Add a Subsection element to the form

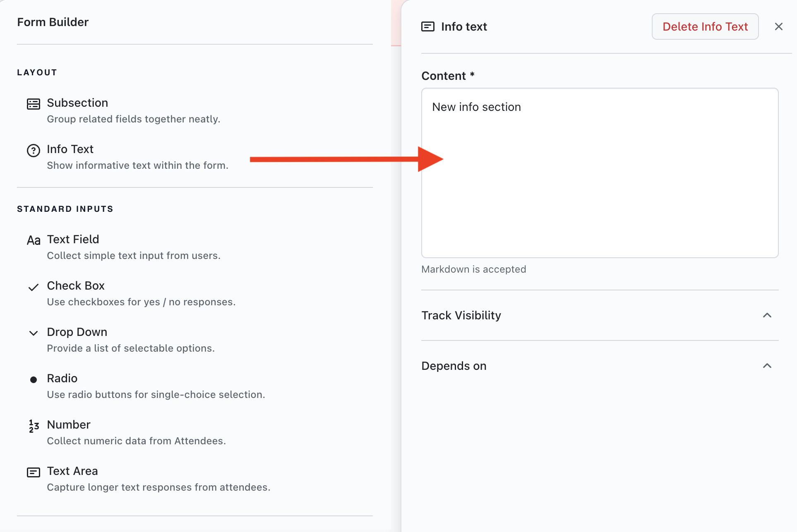pos(77,103)
